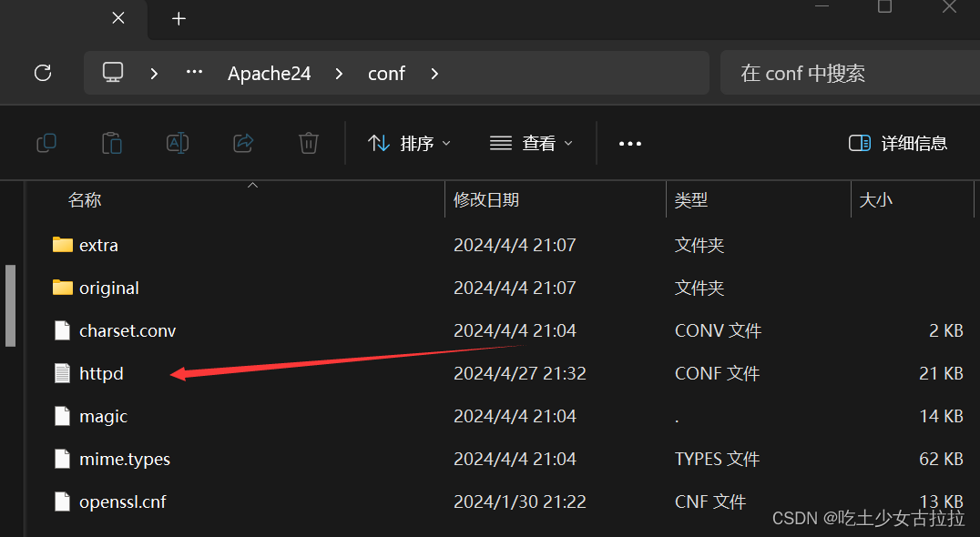The image size is (980, 537).
Task: Click the Share icon in the toolbar
Action: [243, 143]
